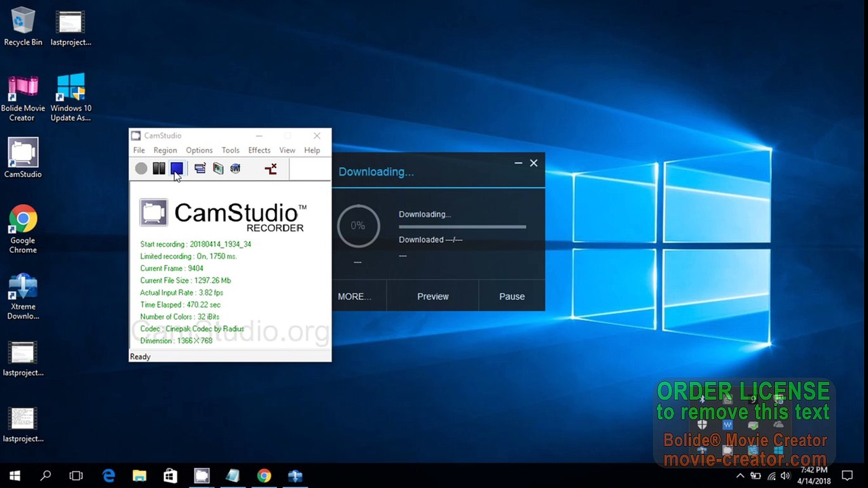Collapse the hidden tray icons chevron
This screenshot has height=488, width=868.
tap(741, 476)
